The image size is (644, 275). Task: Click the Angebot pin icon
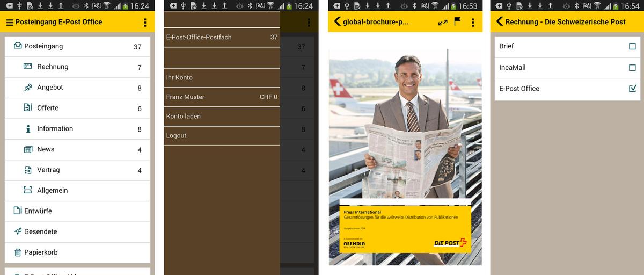[x=28, y=87]
